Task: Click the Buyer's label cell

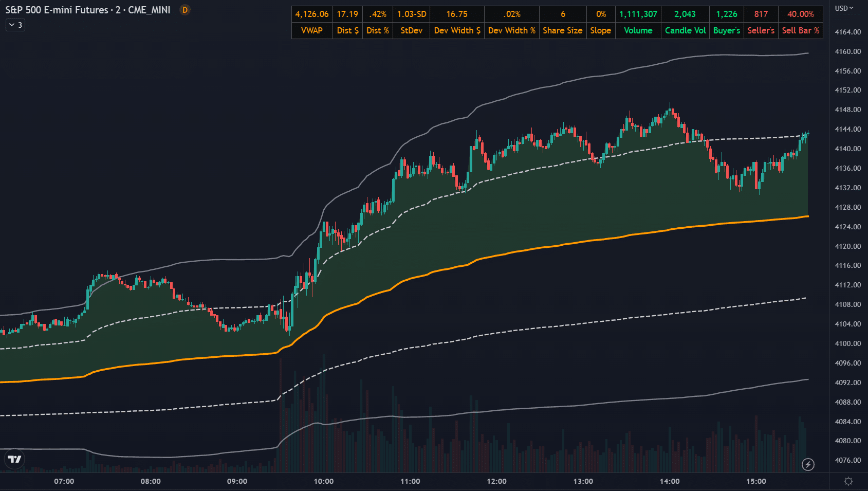Action: pos(727,30)
